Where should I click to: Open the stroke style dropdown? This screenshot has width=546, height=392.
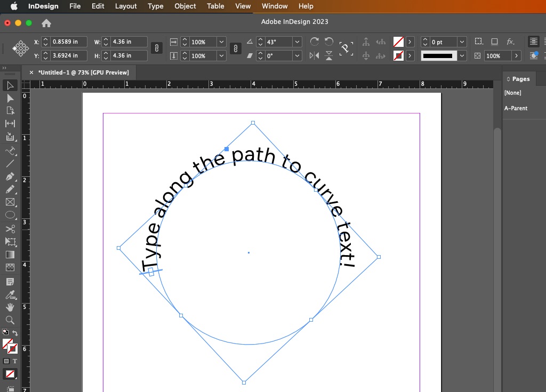462,55
